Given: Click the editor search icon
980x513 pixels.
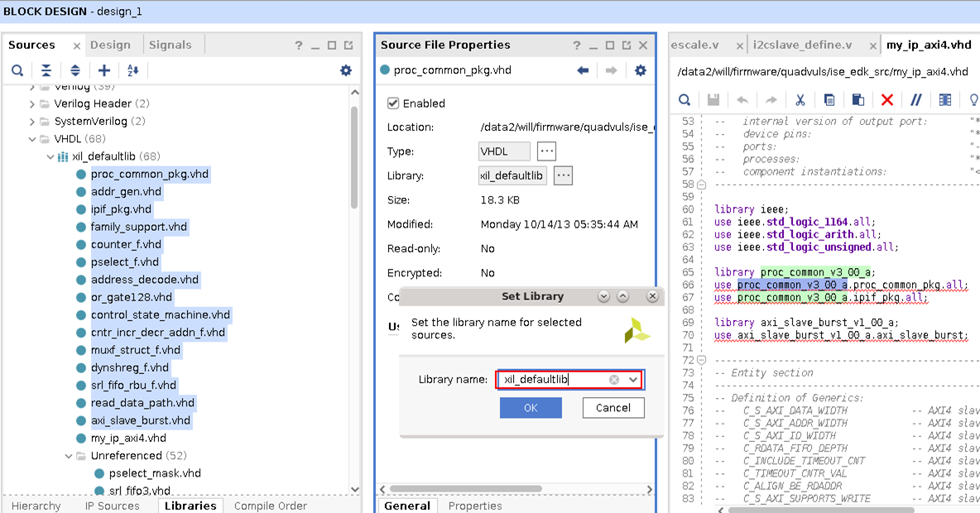Looking at the screenshot, I should coord(685,100).
